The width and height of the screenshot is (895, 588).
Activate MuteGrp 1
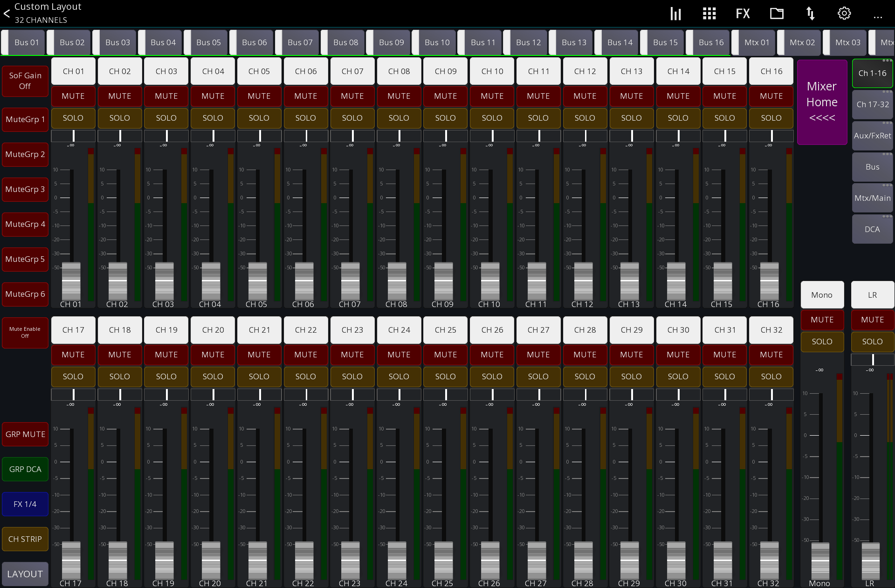(25, 120)
